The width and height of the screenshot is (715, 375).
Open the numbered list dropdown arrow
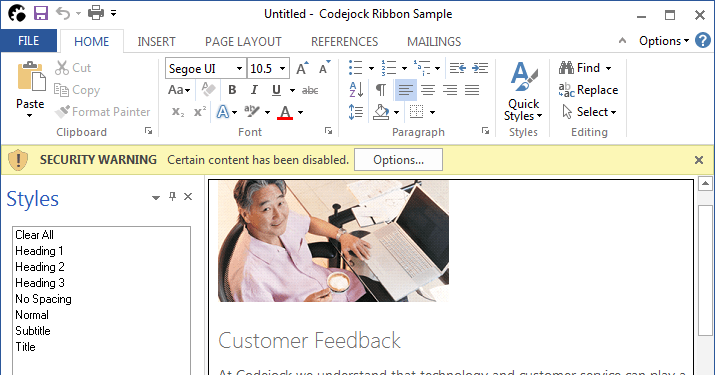click(404, 68)
